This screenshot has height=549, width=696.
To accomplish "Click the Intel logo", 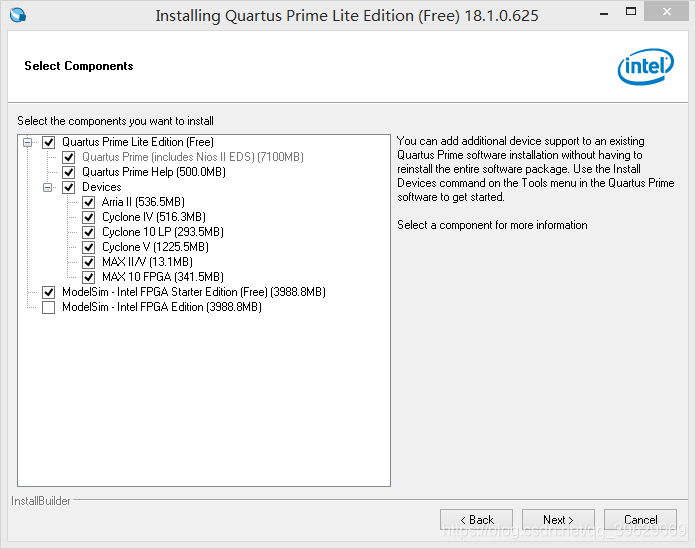I will [x=645, y=67].
